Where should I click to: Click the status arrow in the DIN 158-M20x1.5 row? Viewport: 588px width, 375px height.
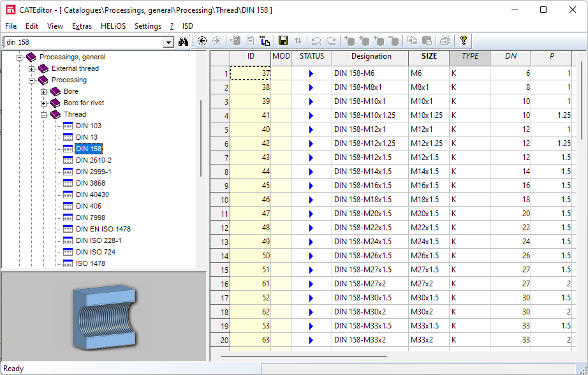coord(311,214)
